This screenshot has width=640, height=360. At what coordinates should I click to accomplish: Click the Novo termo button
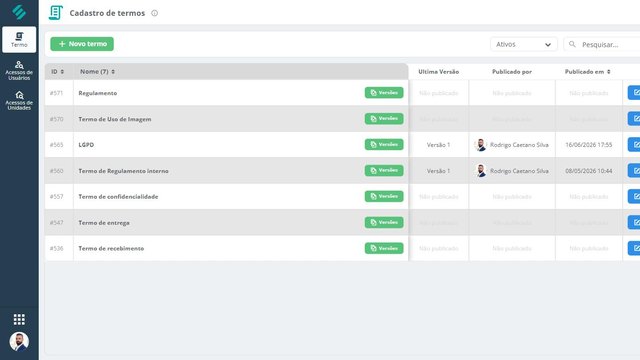tap(82, 44)
